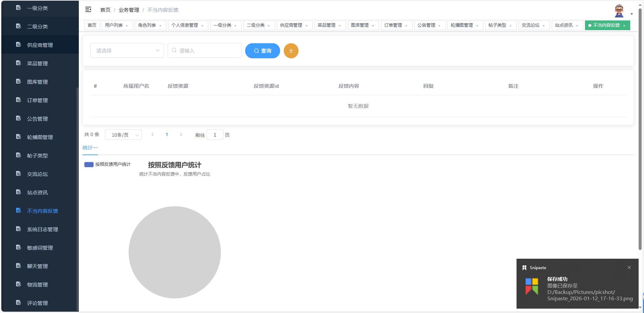Screen dimensions: 644x313
Task: Close the 交流论坛 tab
Action: click(543, 25)
